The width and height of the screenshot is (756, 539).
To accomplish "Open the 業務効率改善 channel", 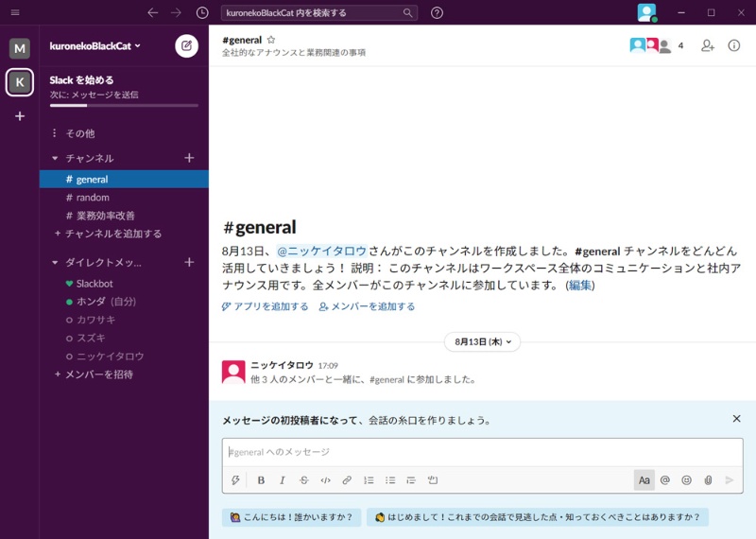I will (x=105, y=216).
